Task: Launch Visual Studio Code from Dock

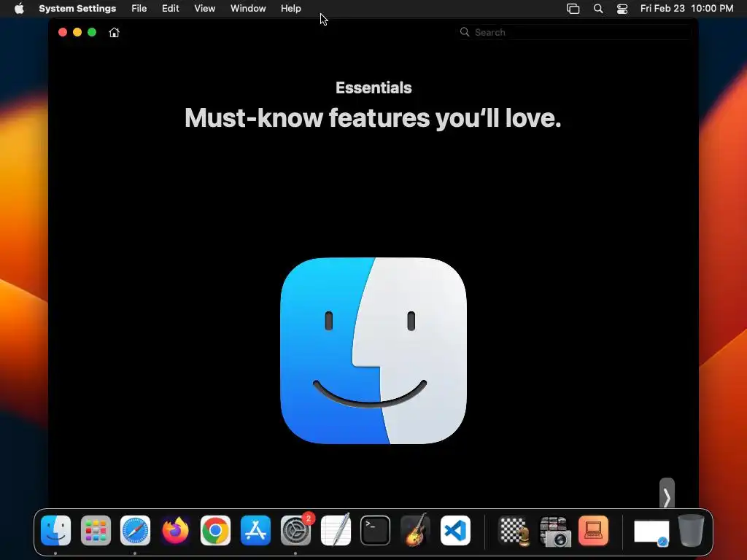Action: coord(455,531)
